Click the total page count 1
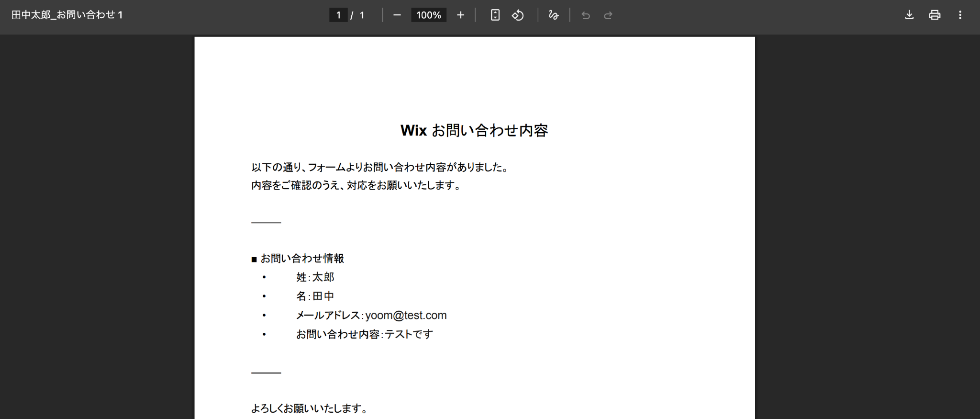The image size is (980, 419). [362, 15]
